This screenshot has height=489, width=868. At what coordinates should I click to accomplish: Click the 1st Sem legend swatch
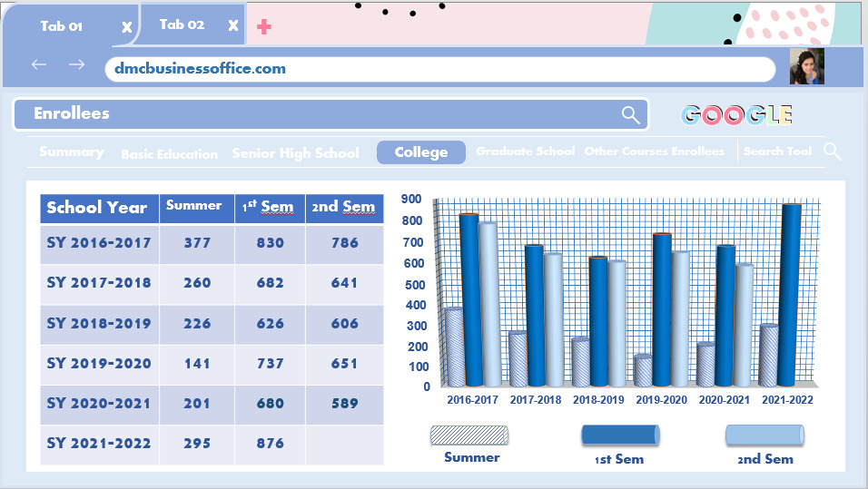pyautogui.click(x=620, y=435)
